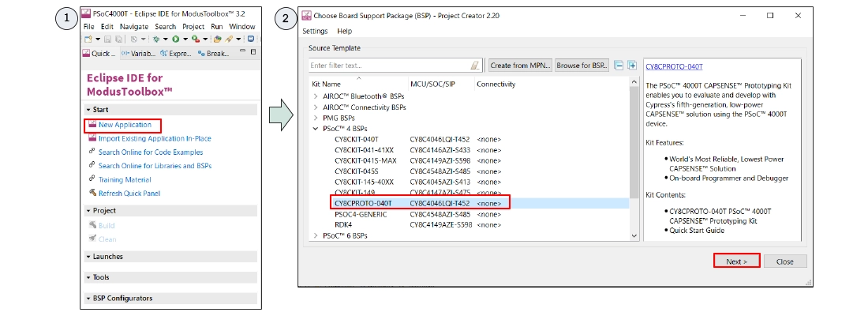Click the grayed-out Build toolbar icon

pyautogui.click(x=134, y=39)
